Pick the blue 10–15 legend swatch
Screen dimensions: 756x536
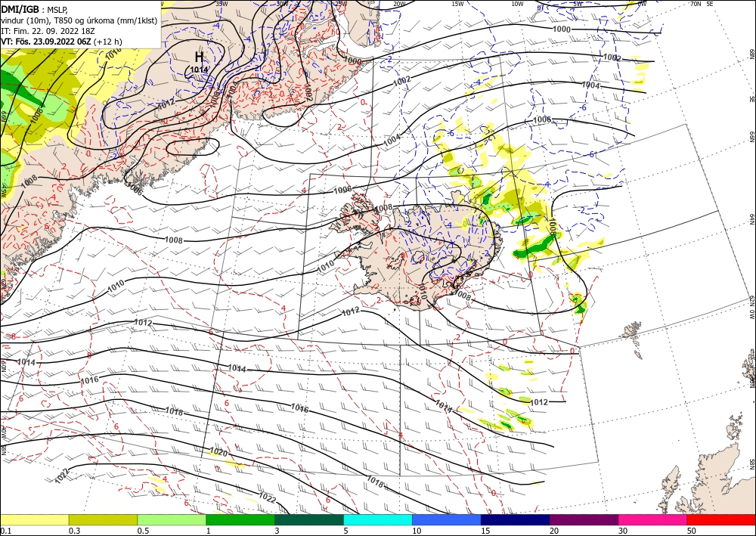coord(447,519)
